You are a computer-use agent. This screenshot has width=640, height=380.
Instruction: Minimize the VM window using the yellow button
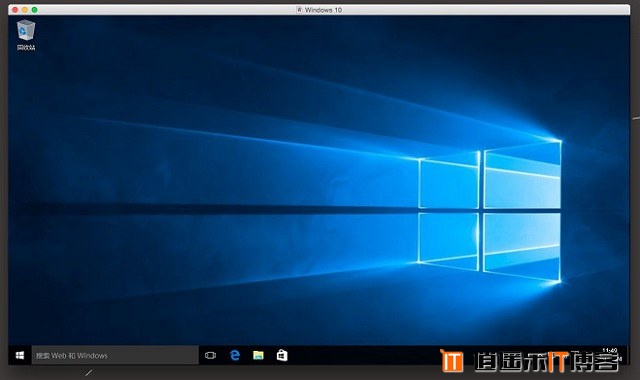[x=25, y=10]
